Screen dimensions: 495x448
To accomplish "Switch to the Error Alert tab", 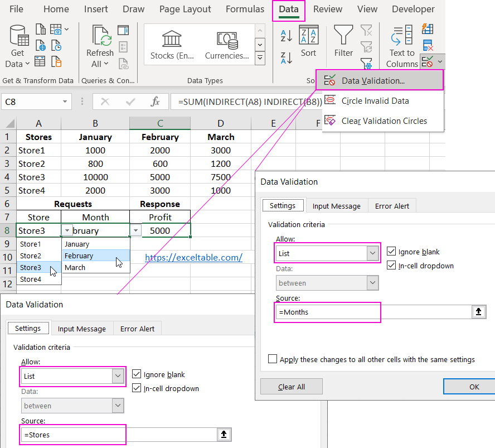I will pos(392,205).
